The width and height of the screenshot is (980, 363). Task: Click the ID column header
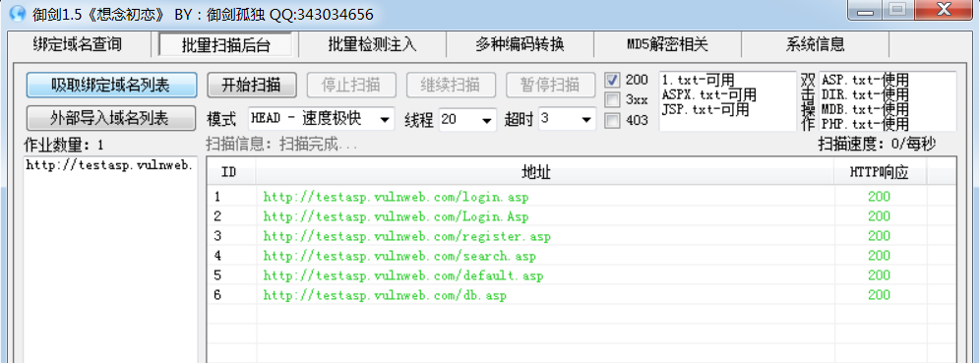[x=231, y=172]
